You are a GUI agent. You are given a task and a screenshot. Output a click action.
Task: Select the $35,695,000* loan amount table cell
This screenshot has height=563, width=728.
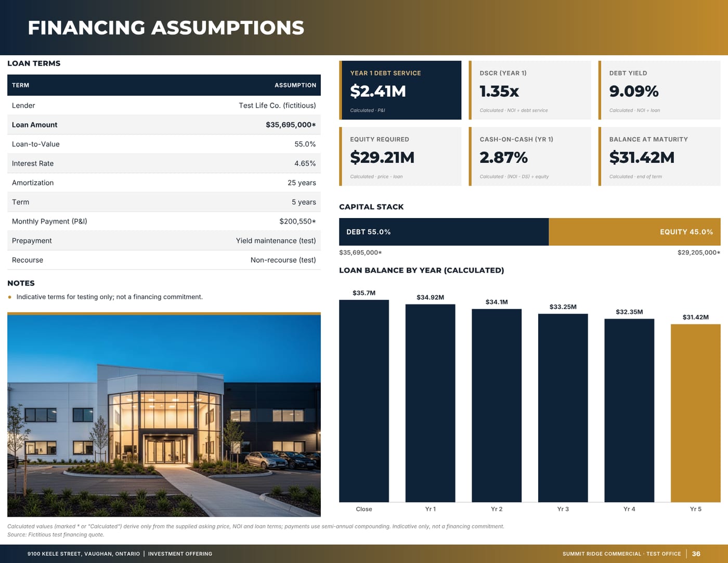coord(291,125)
